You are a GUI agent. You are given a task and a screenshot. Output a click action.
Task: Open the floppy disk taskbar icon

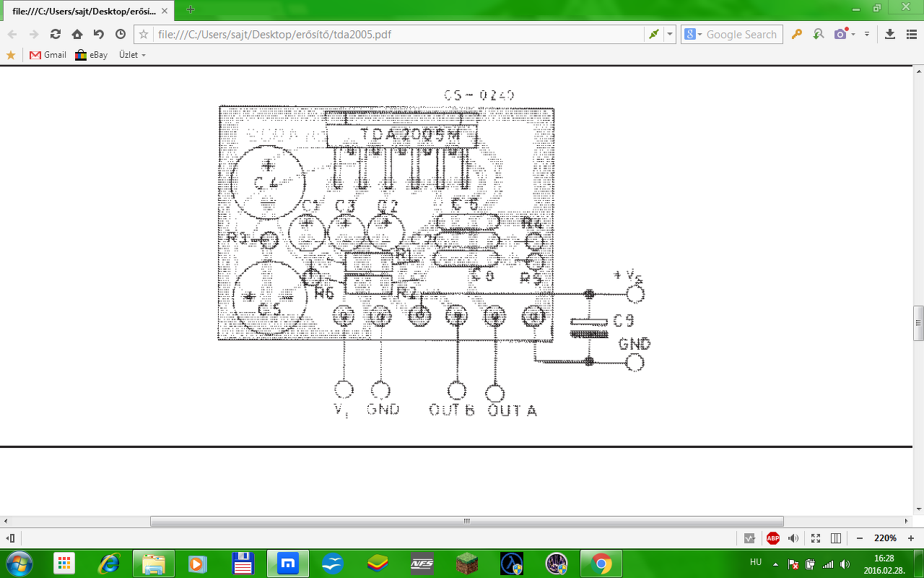243,564
